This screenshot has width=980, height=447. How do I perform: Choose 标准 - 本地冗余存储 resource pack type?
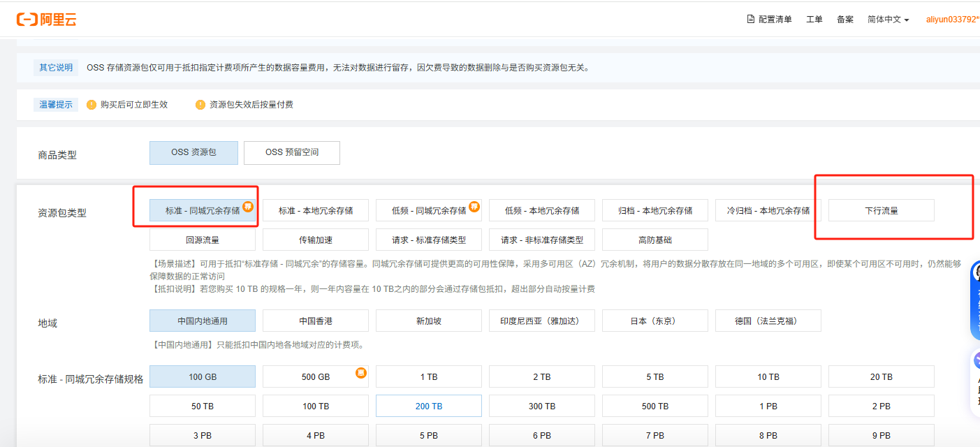[x=316, y=210]
